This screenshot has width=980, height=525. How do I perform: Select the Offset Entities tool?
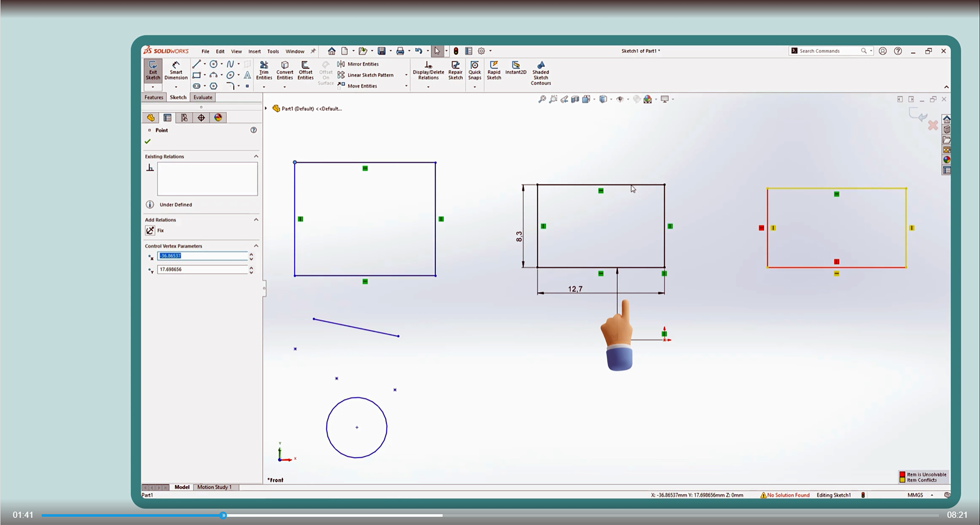[305, 71]
